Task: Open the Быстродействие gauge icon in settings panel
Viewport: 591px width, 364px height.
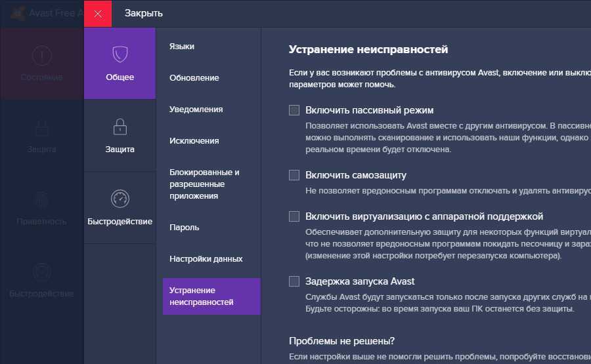Action: pos(120,198)
